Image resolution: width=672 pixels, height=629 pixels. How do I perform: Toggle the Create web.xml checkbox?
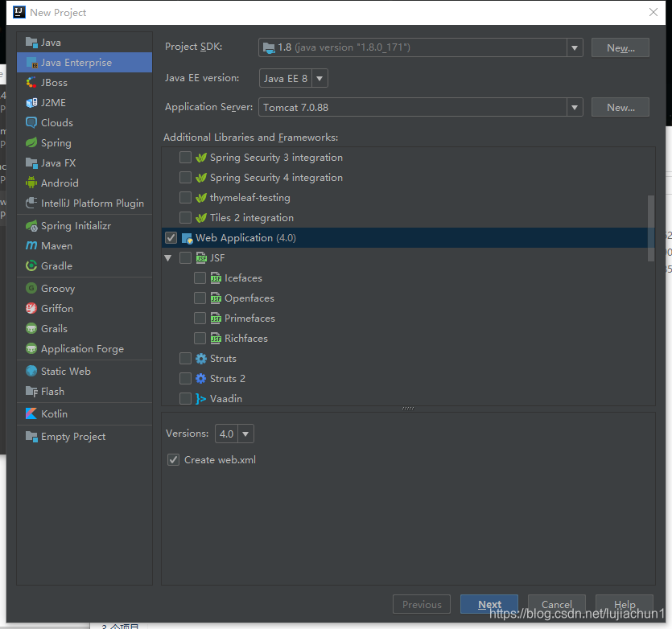[x=173, y=460]
